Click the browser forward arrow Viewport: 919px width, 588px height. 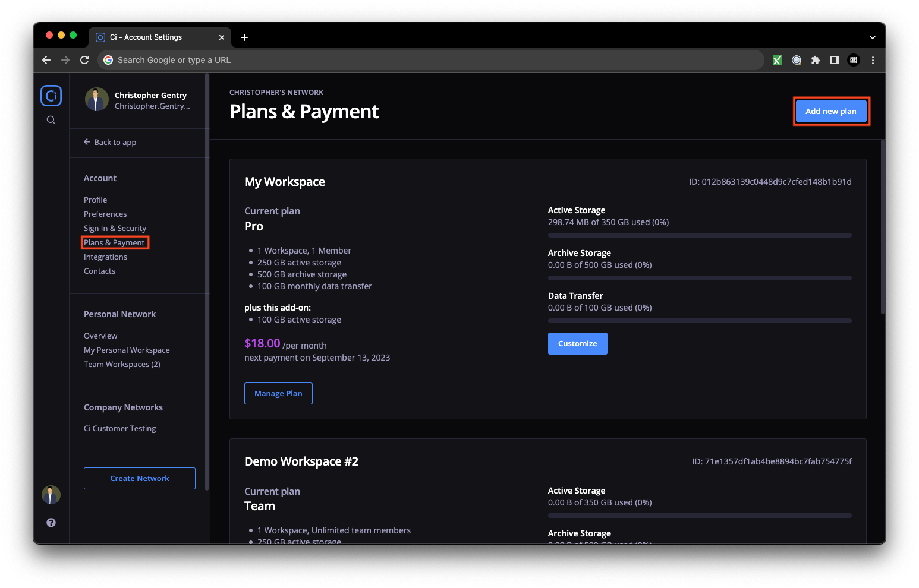tap(65, 60)
